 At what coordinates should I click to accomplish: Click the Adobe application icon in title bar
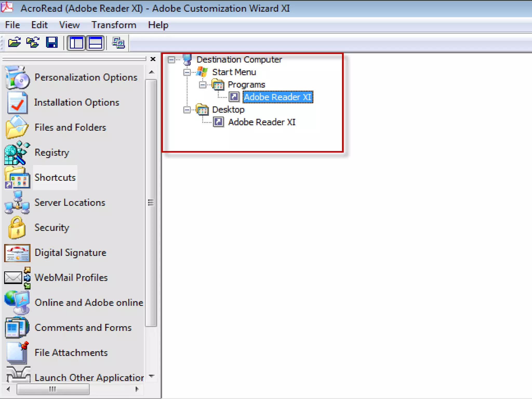[7, 7]
